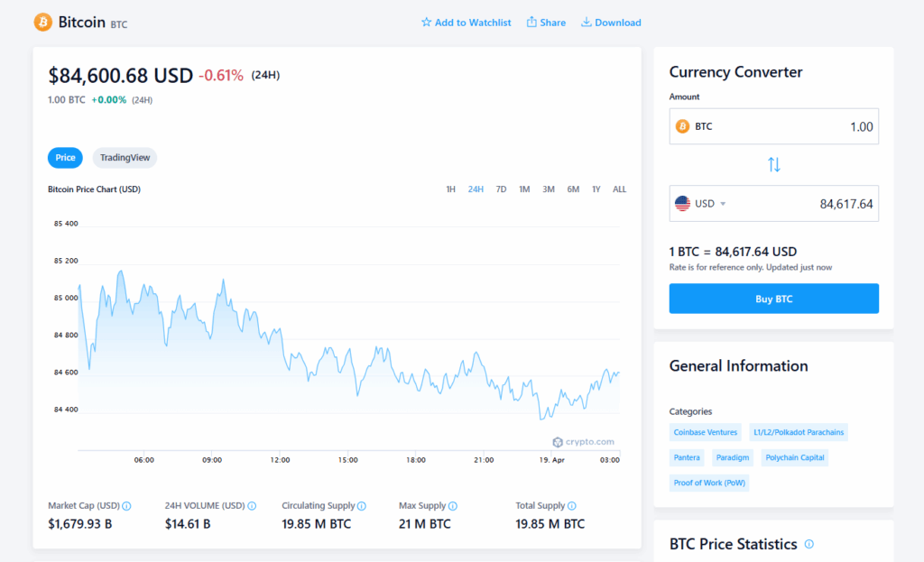Switch to the Price chart view
924x562 pixels.
[65, 158]
